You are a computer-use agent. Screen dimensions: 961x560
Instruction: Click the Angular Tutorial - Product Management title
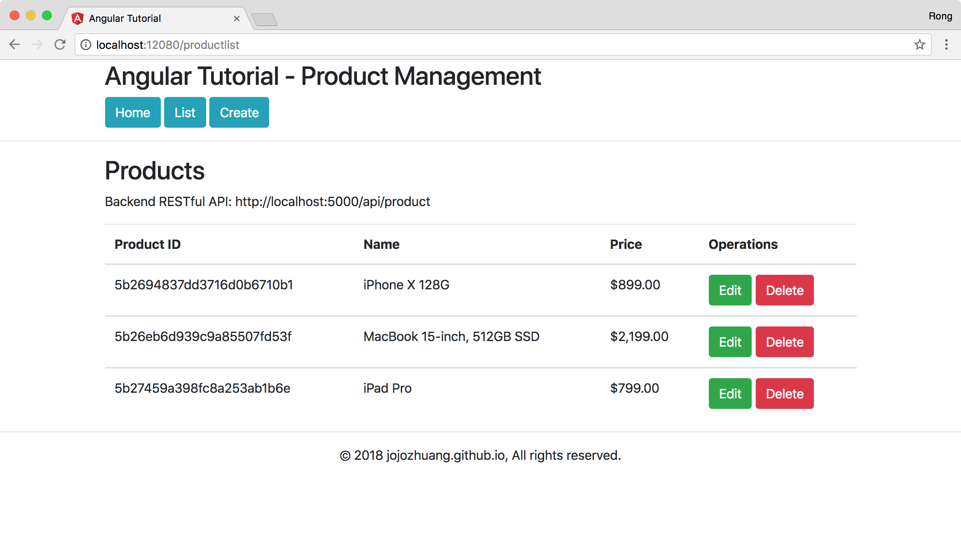coord(323,76)
